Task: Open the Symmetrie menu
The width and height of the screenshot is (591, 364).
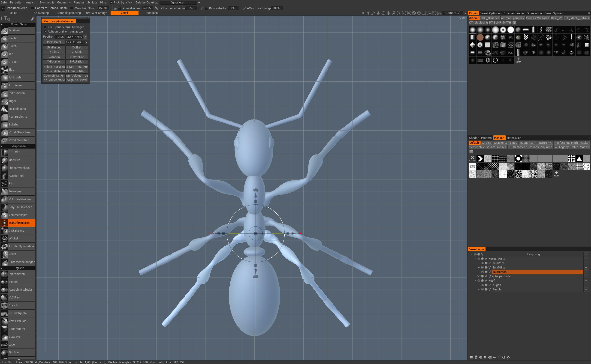Action: pos(47,2)
